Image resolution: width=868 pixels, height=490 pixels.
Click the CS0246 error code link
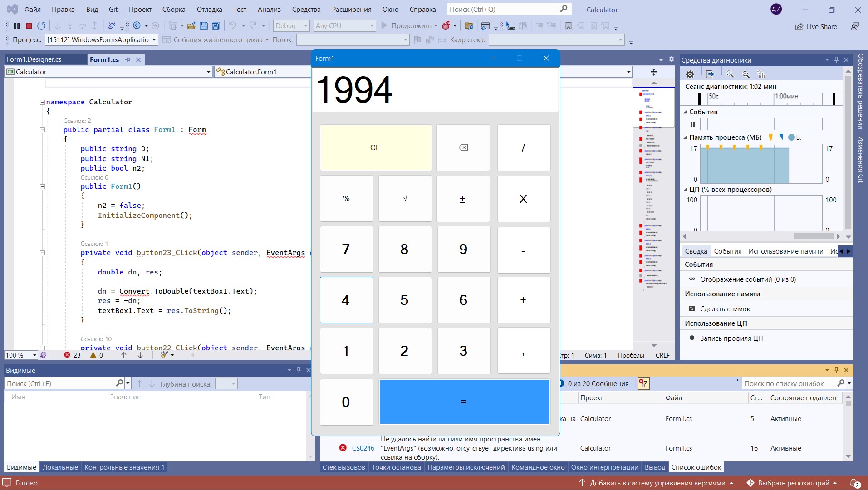point(363,448)
